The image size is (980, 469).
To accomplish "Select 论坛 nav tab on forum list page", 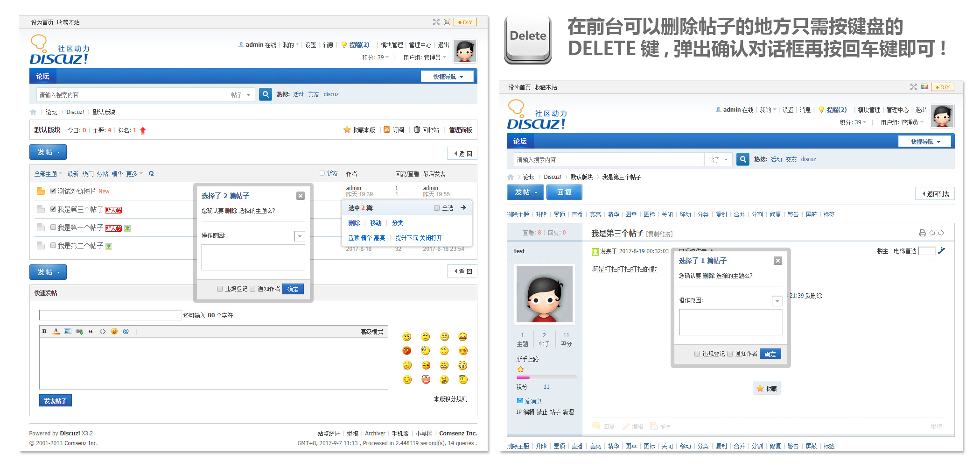I will pos(42,76).
